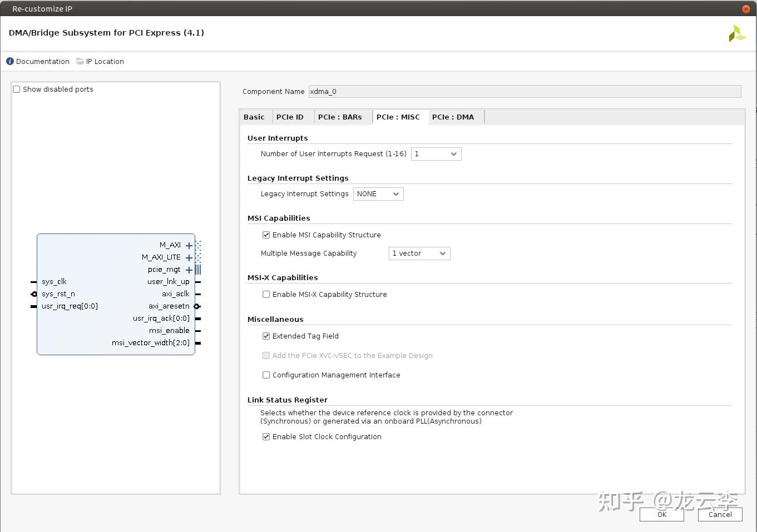
Task: Toggle Show disabled ports
Action: pyautogui.click(x=16, y=89)
